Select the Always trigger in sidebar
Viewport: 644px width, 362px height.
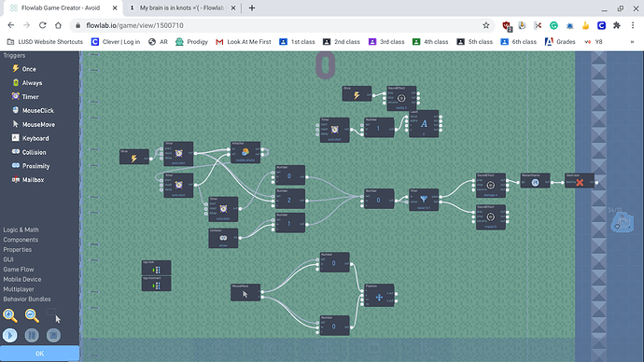pyautogui.click(x=27, y=83)
